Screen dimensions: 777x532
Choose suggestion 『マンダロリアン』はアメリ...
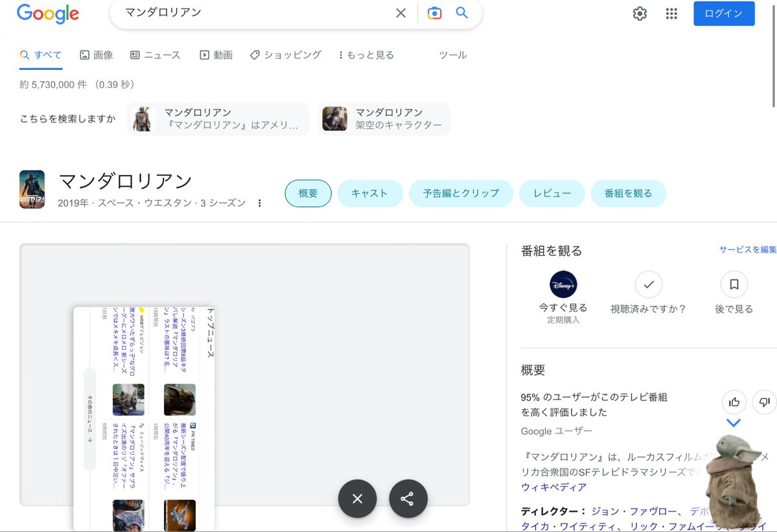218,119
